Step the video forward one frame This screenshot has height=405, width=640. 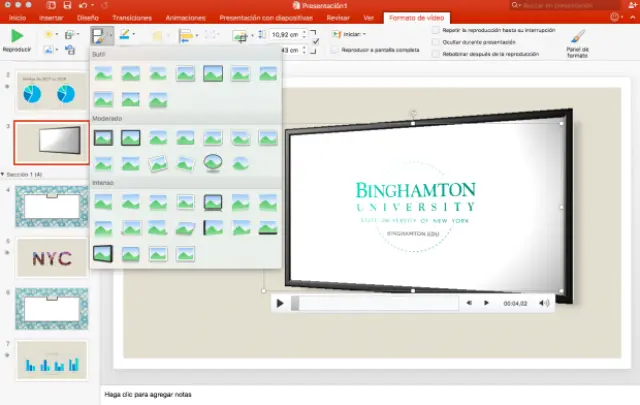487,302
